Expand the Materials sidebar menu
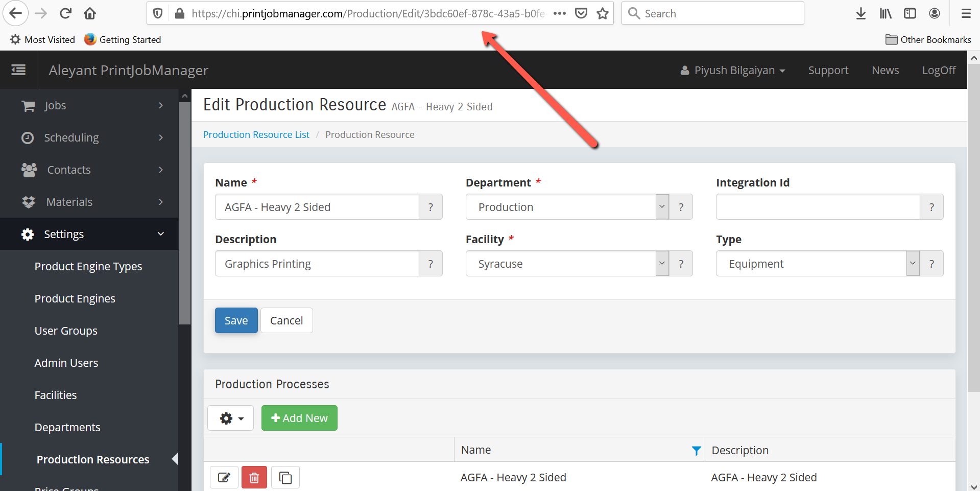This screenshot has height=491, width=980. [89, 202]
